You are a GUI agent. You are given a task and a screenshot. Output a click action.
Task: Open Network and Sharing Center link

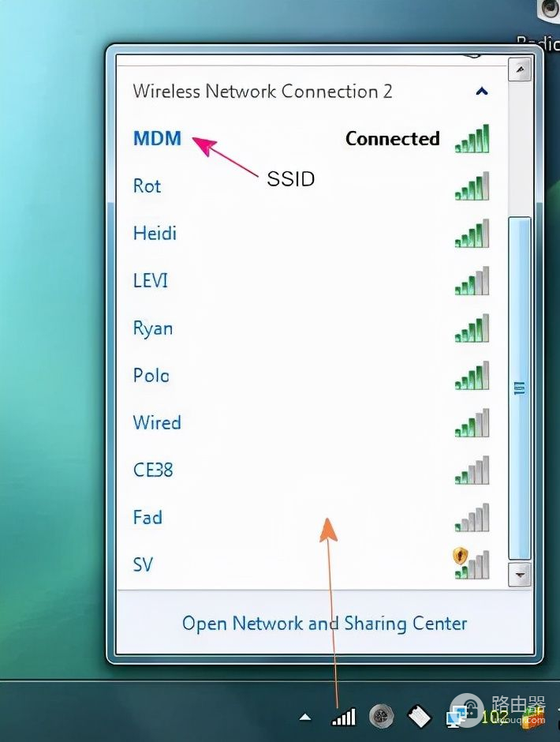pos(324,624)
